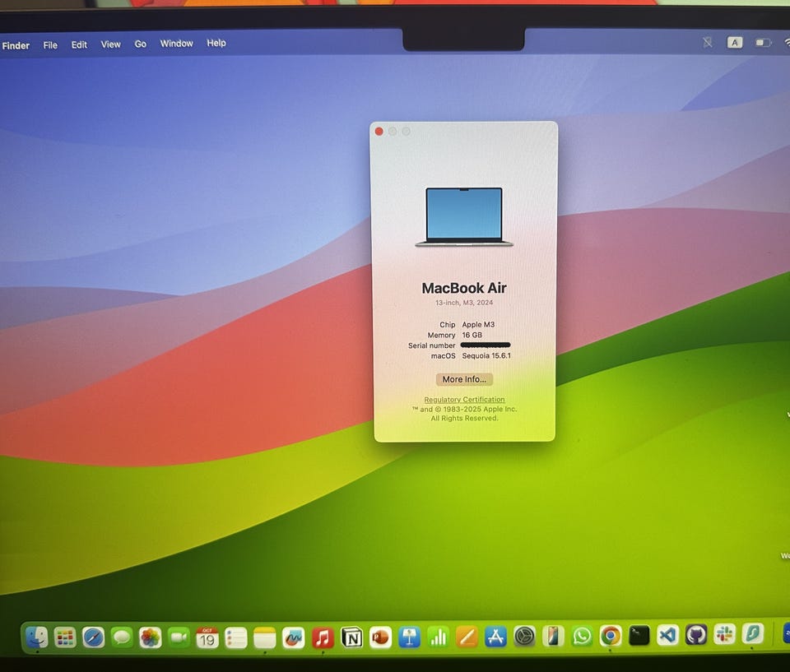Open Launchpad in the Dock
Viewport: 790px width, 672px height.
pos(65,637)
